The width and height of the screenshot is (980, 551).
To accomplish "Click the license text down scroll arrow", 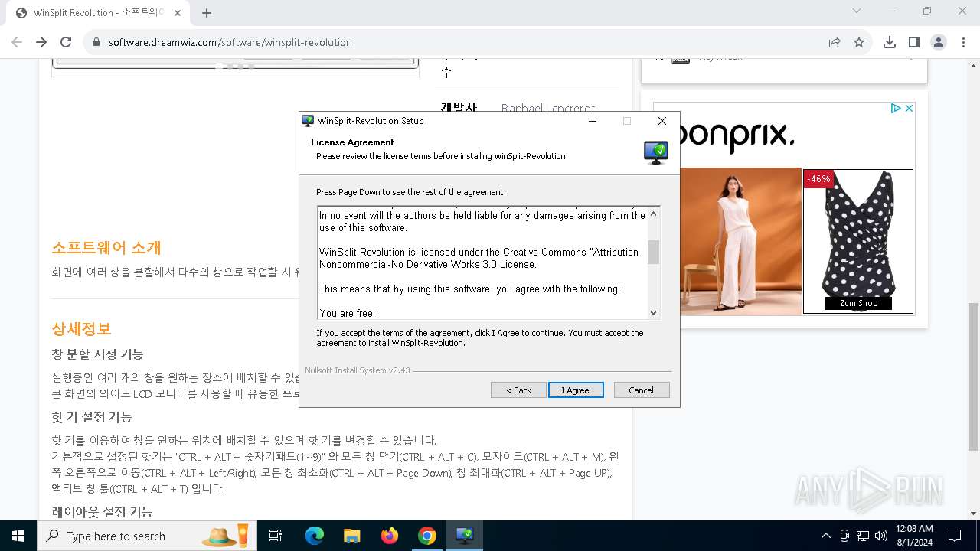I will click(653, 312).
